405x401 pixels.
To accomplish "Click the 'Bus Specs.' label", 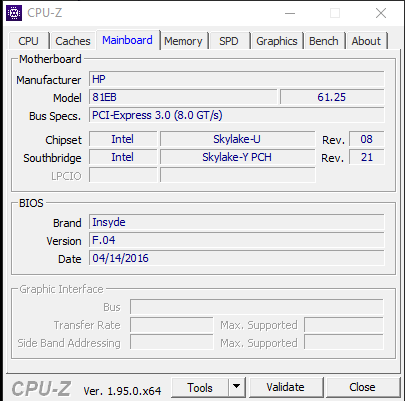I will click(x=55, y=116).
